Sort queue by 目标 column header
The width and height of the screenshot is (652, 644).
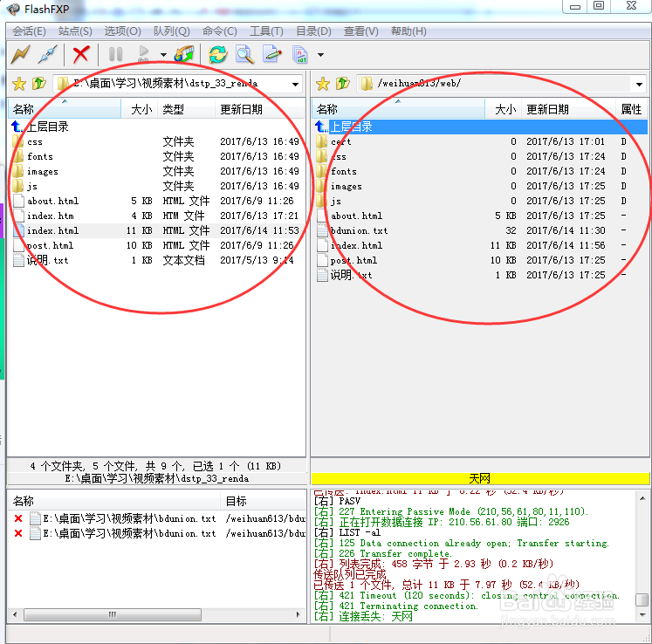tap(264, 501)
